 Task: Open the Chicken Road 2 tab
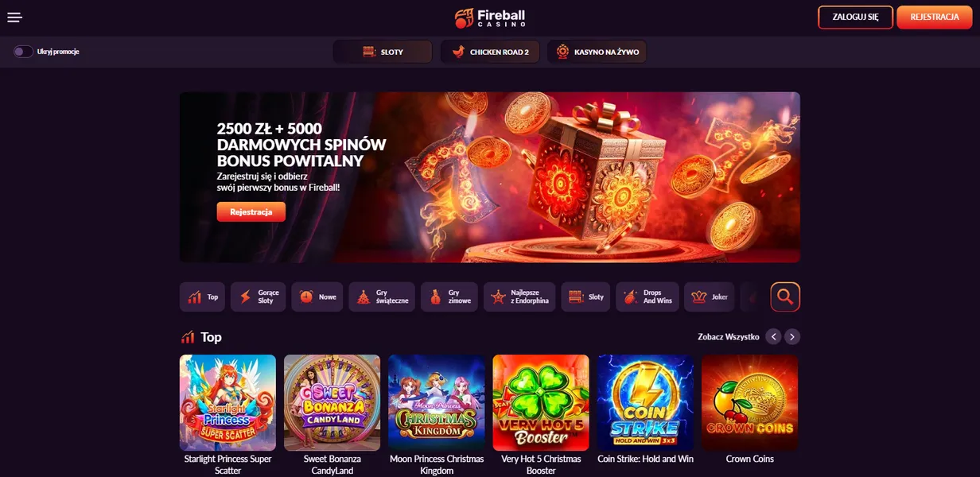coord(490,52)
